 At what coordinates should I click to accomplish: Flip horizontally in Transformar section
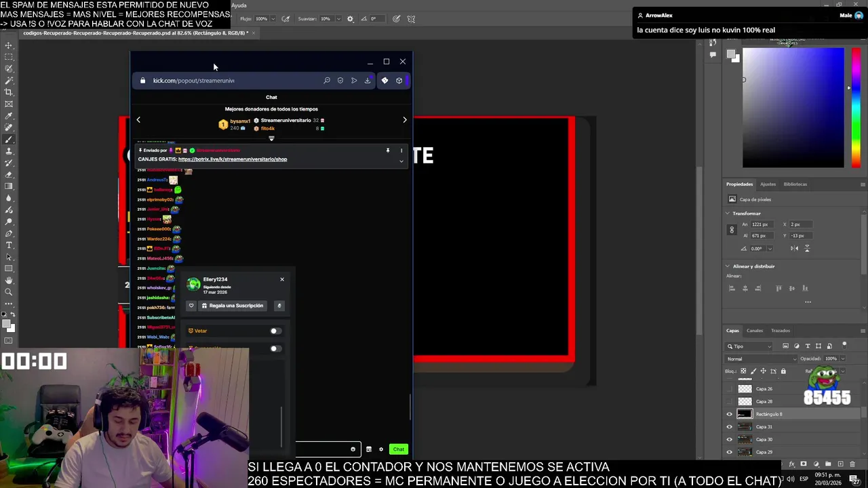point(794,249)
